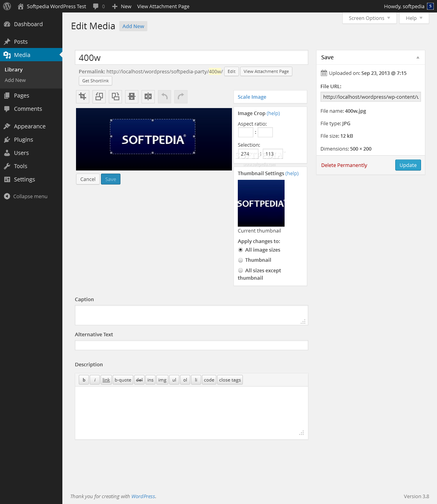Open Thumbnail Settings help link

tap(292, 173)
